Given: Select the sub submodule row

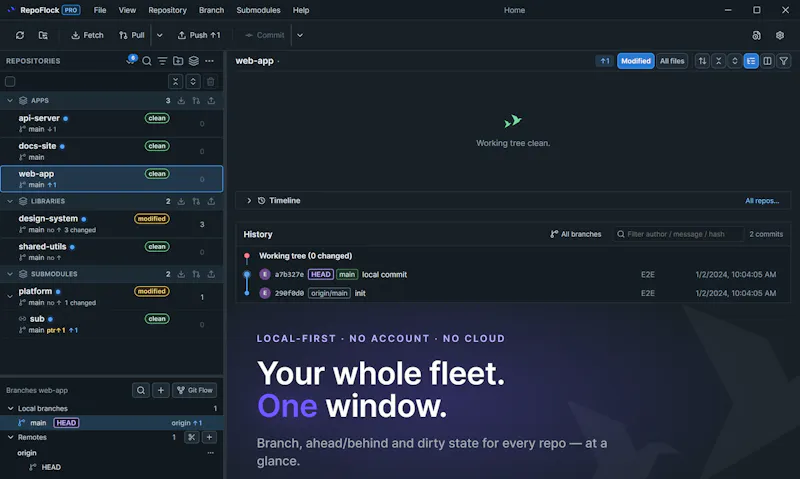Looking at the screenshot, I should pyautogui.click(x=112, y=324).
